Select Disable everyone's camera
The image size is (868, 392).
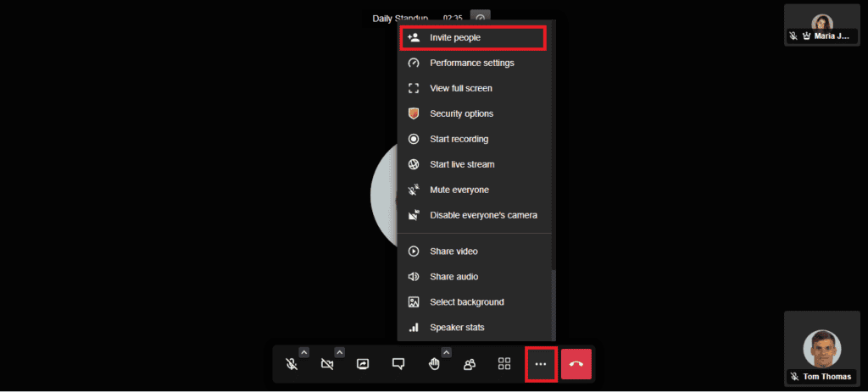click(x=475, y=215)
